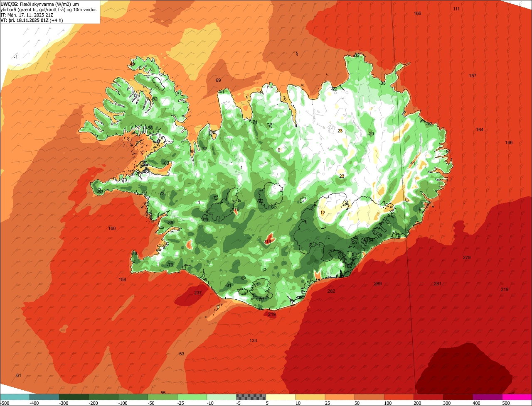Image resolution: width=532 pixels, height=406 pixels.
Task: Click the map value -89
Action: point(170,223)
